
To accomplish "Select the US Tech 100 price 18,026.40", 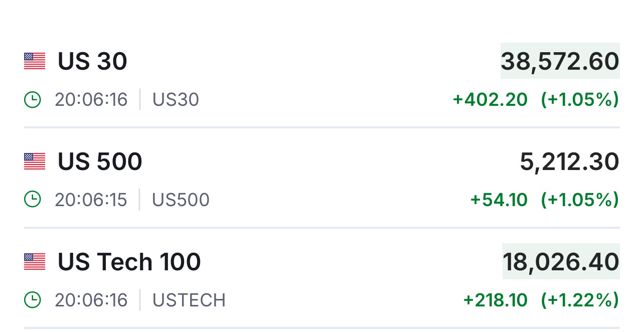I will click(561, 262).
